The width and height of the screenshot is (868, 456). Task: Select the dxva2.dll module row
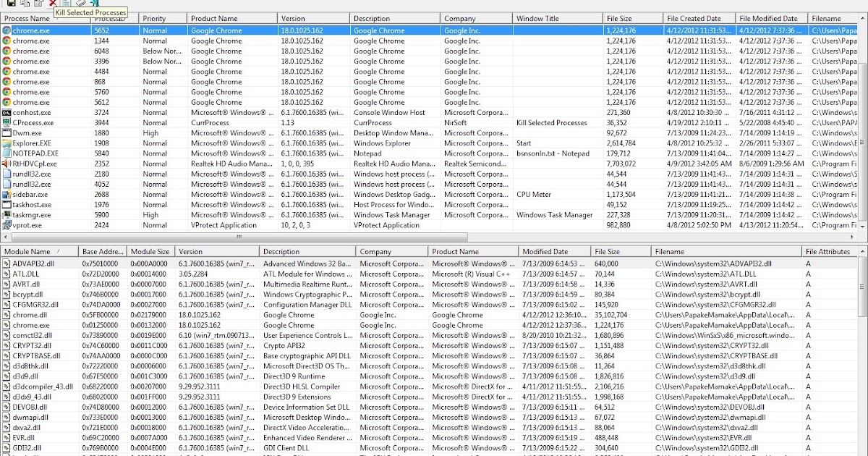(429, 428)
